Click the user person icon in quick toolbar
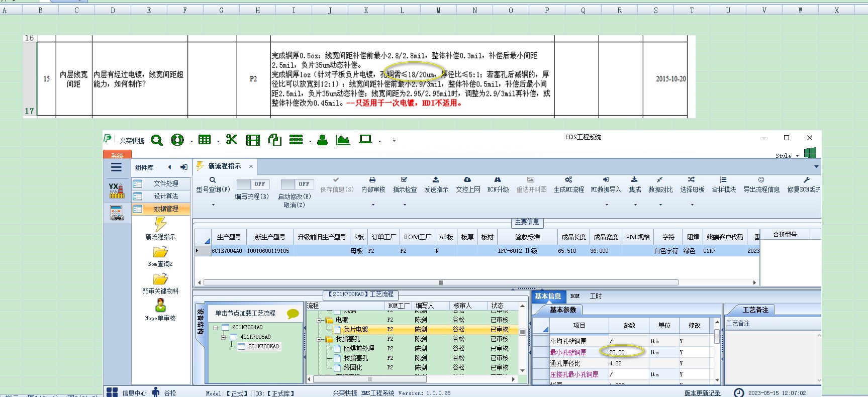The height and width of the screenshot is (397, 868). point(323,140)
